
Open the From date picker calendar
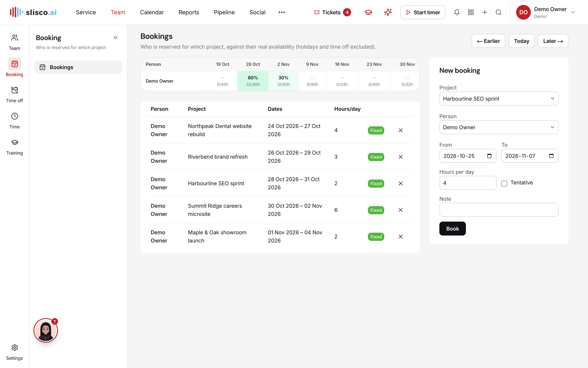[x=489, y=156]
